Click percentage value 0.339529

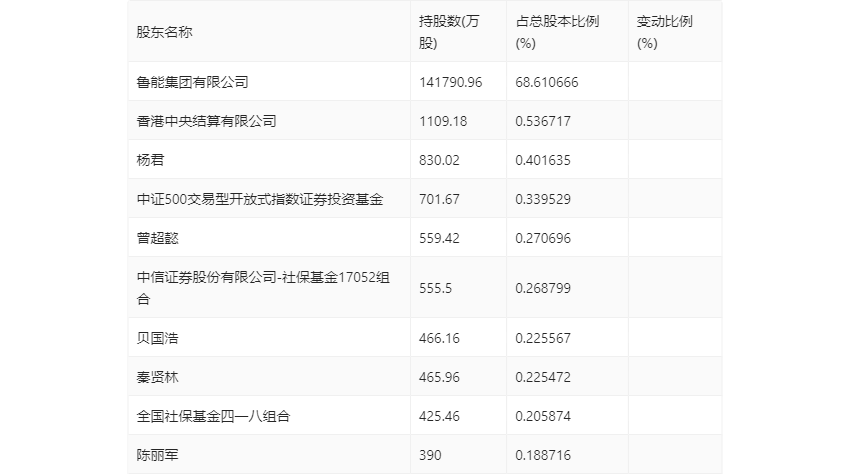543,199
